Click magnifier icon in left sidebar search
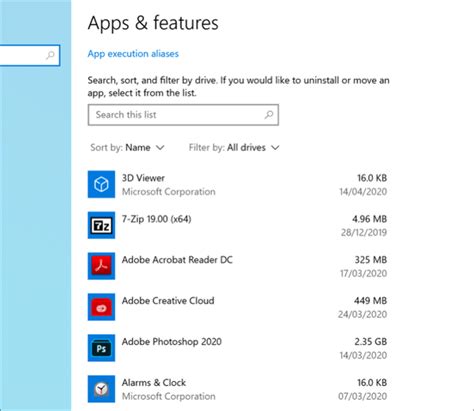This screenshot has width=474, height=411. click(x=50, y=55)
